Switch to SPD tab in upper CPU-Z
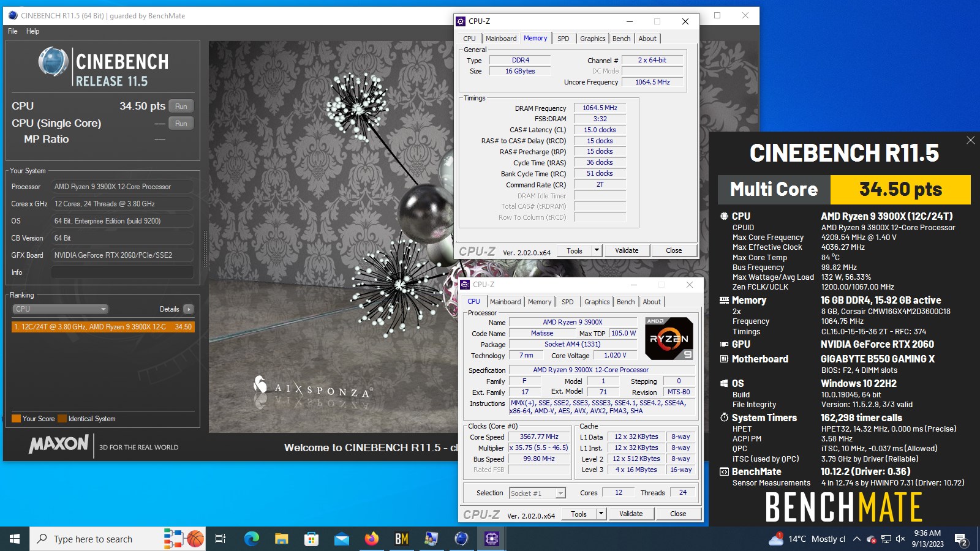The image size is (980, 551). point(563,39)
